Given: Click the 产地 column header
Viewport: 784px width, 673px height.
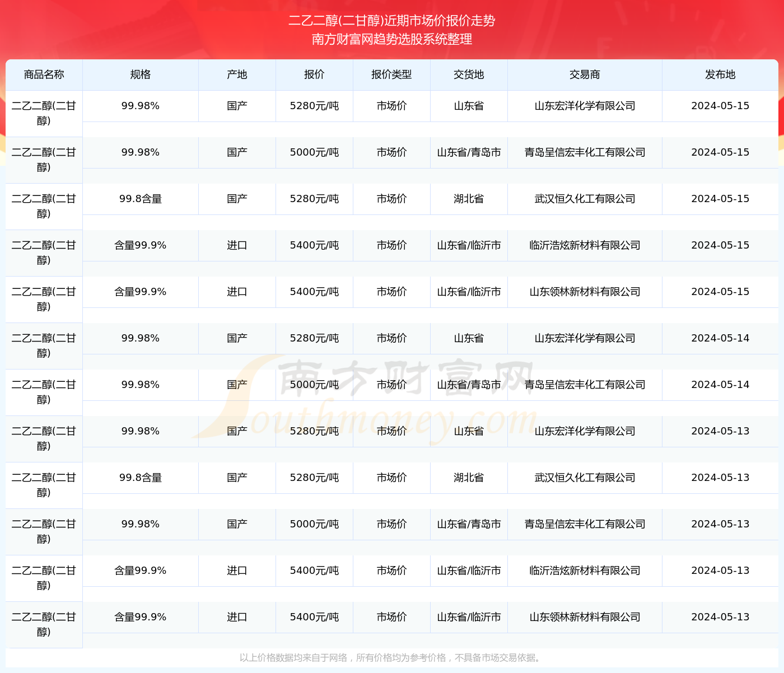Looking at the screenshot, I should pos(237,74).
